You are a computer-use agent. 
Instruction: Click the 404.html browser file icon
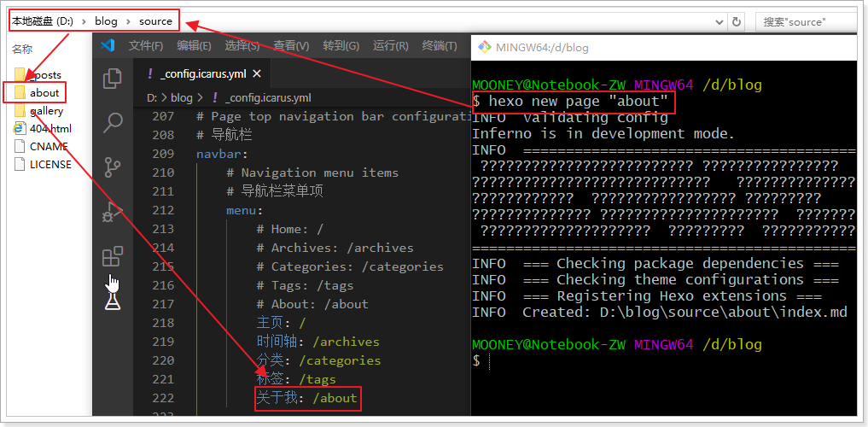(x=20, y=128)
